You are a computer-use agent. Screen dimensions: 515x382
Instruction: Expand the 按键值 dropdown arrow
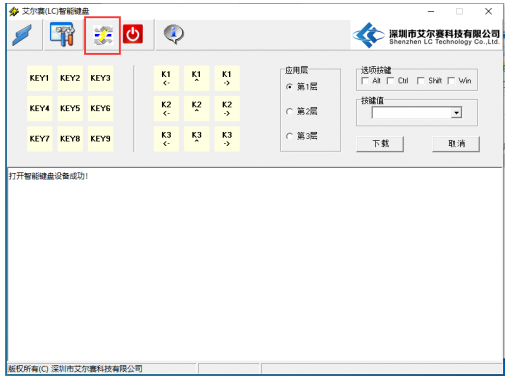click(456, 113)
